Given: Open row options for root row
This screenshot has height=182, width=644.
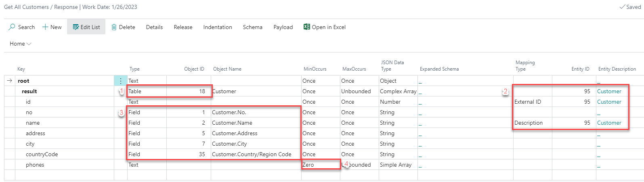Looking at the screenshot, I should pyautogui.click(x=120, y=81).
